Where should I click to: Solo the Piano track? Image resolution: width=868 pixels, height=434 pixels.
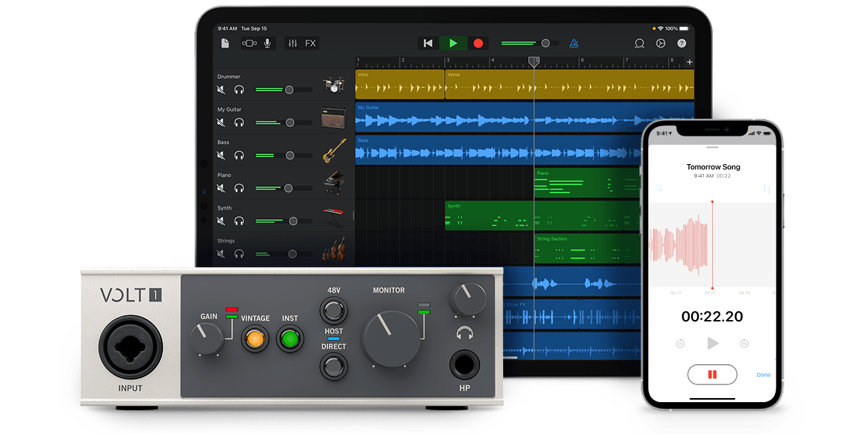(x=239, y=188)
